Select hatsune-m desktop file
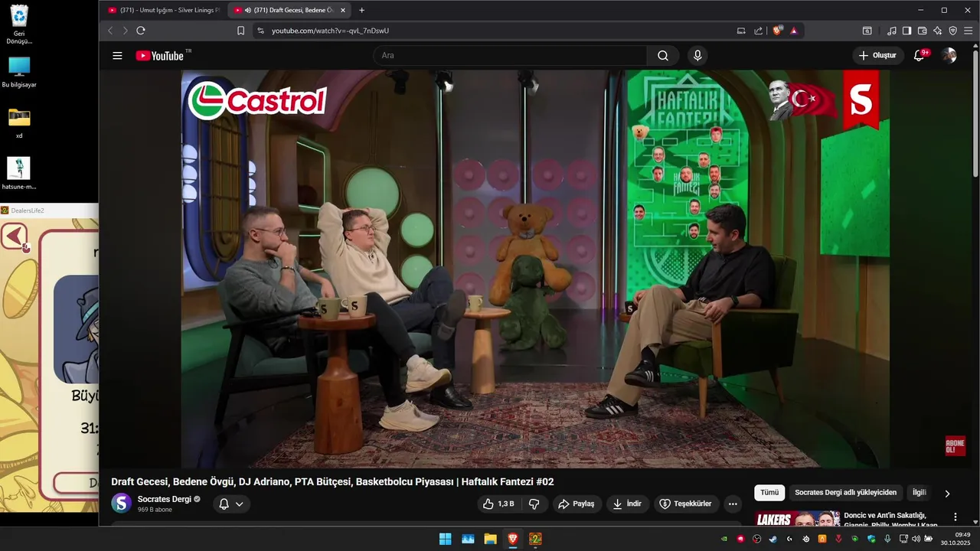This screenshot has height=551, width=980. pyautogui.click(x=19, y=174)
